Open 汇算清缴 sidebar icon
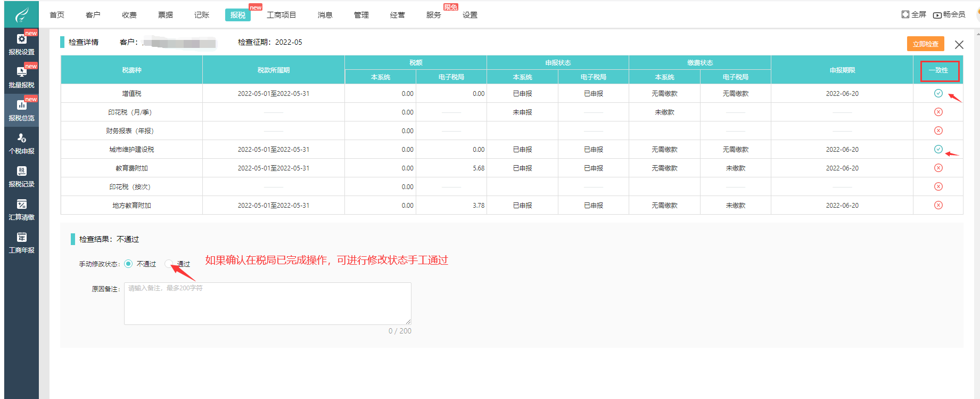 click(x=21, y=209)
